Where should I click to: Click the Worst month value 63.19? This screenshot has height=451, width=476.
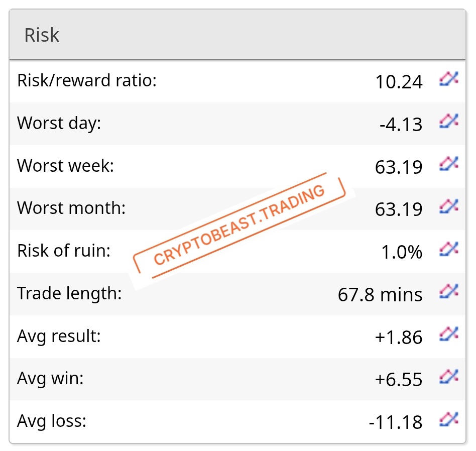tap(399, 209)
